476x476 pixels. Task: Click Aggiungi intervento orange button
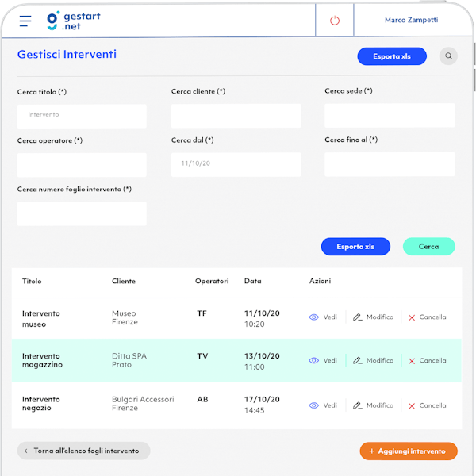(409, 451)
